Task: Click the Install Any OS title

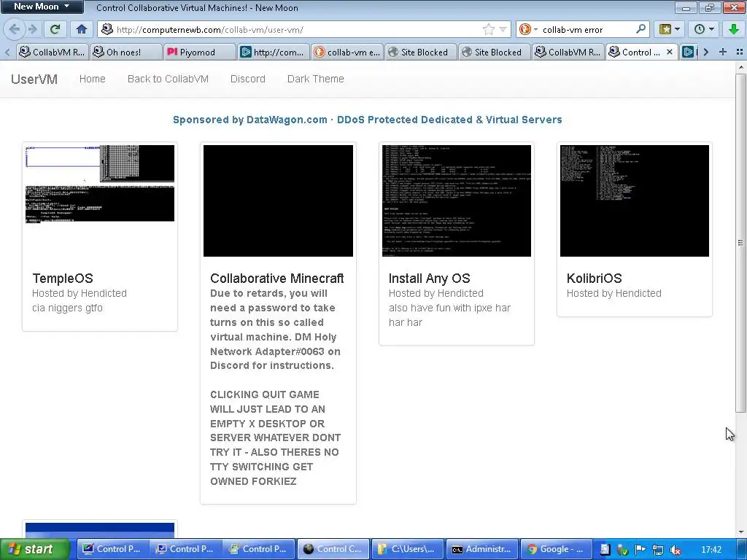Action: pyautogui.click(x=429, y=278)
